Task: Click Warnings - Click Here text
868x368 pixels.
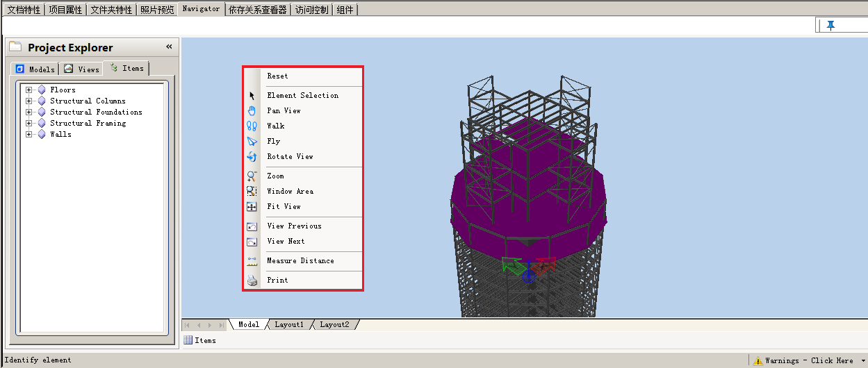Action: tap(809, 361)
